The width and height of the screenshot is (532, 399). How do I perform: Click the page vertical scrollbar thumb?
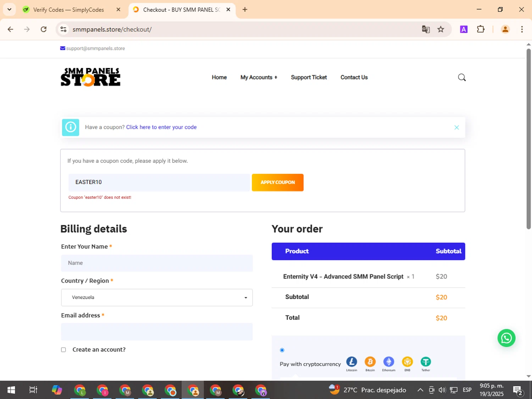[528, 138]
